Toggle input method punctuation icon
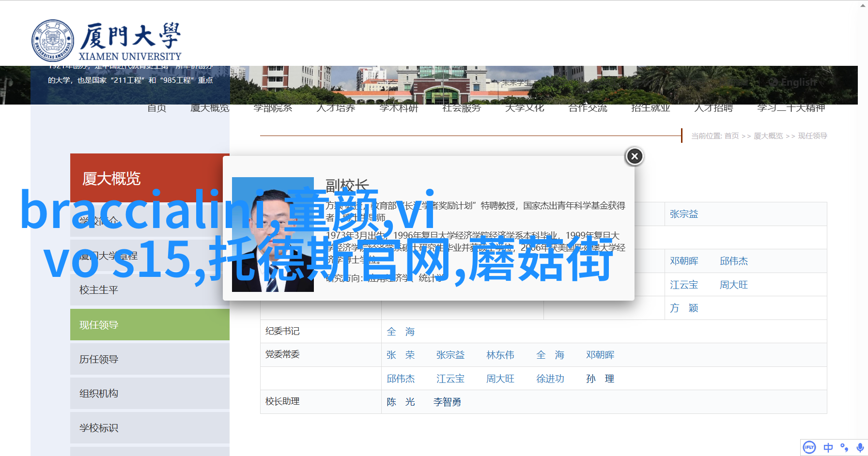The image size is (868, 456). [844, 448]
